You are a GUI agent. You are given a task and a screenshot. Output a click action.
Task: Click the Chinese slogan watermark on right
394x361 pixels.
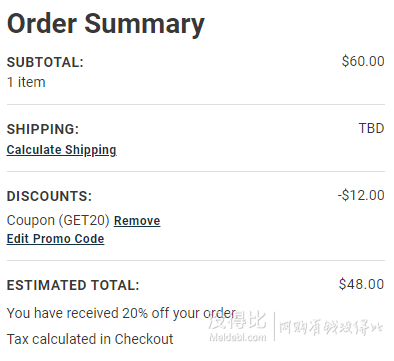click(x=331, y=327)
